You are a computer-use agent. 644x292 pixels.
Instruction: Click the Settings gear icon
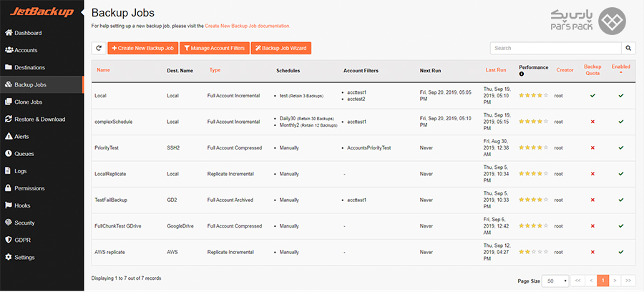coord(9,258)
